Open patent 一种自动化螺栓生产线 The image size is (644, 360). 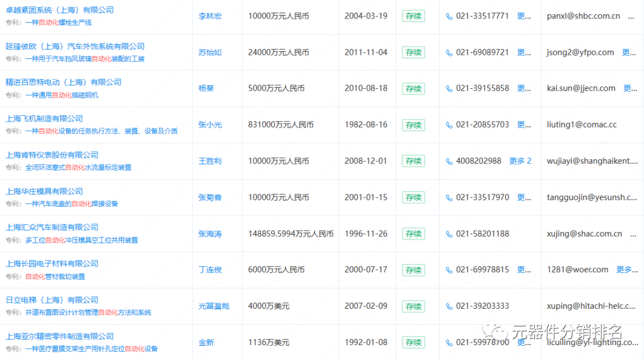pos(58,23)
